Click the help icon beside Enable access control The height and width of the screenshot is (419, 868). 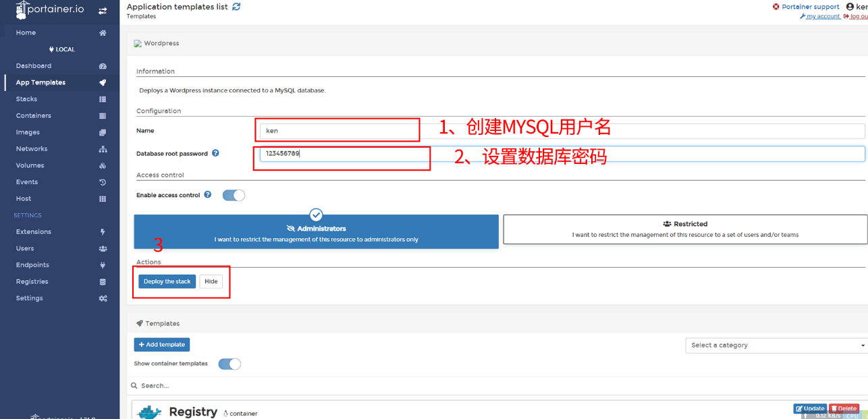click(x=208, y=195)
